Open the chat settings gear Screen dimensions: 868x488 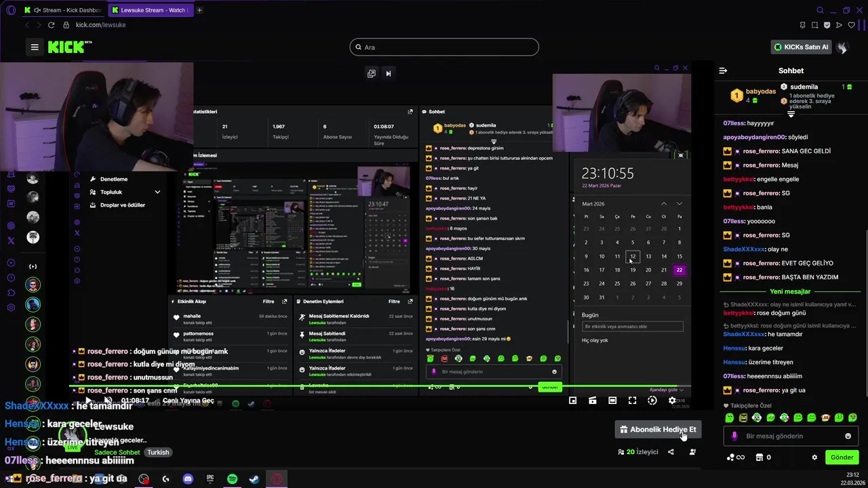[x=814, y=457]
